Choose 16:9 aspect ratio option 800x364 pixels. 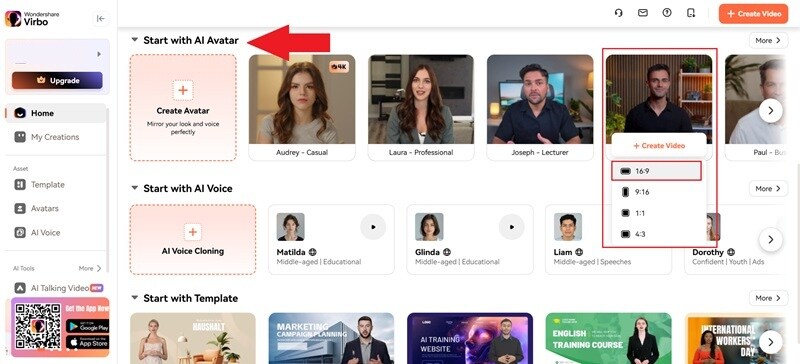657,171
